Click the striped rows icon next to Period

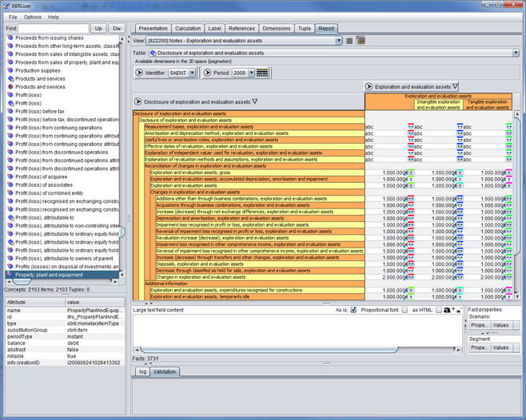click(262, 73)
